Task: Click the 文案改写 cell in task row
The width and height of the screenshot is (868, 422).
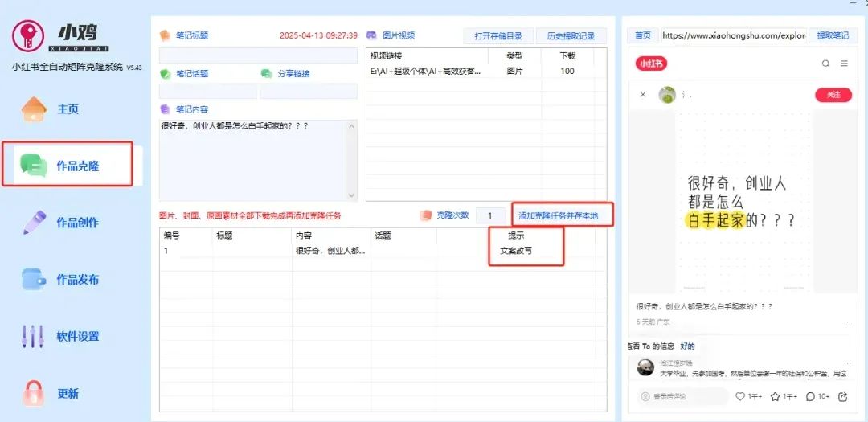Action: click(516, 250)
